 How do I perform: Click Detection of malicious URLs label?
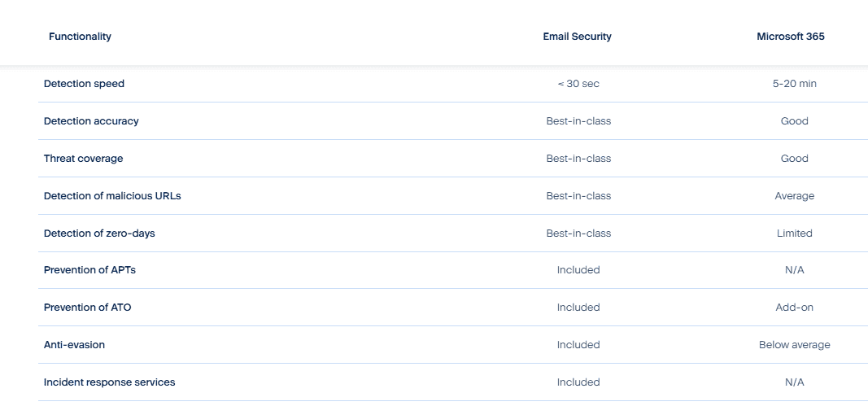(112, 195)
